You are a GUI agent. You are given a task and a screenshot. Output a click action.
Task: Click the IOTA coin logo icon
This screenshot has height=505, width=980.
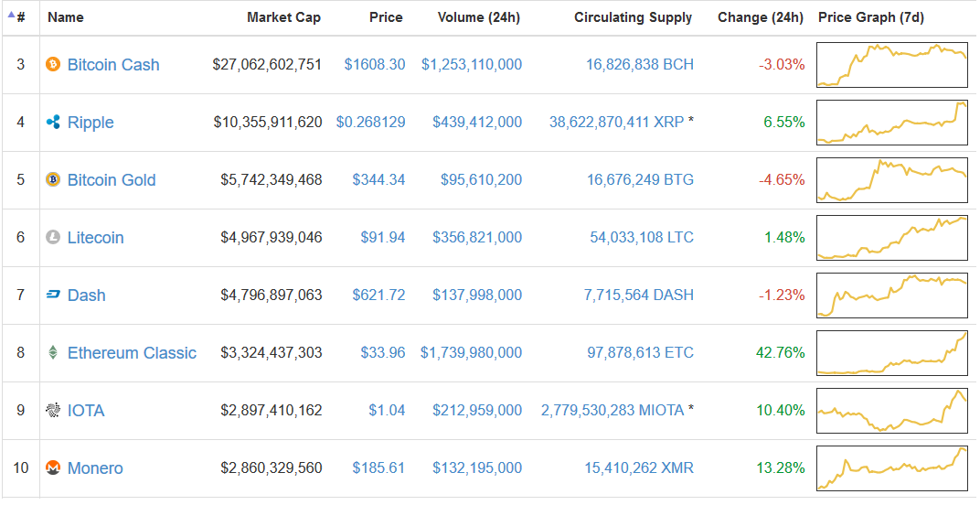point(53,411)
